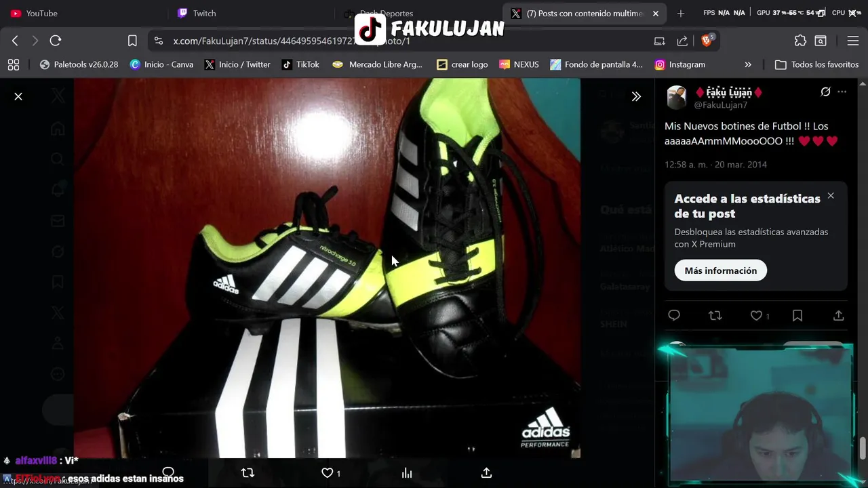
Task: Click the share icon below the photo
Action: (x=486, y=472)
